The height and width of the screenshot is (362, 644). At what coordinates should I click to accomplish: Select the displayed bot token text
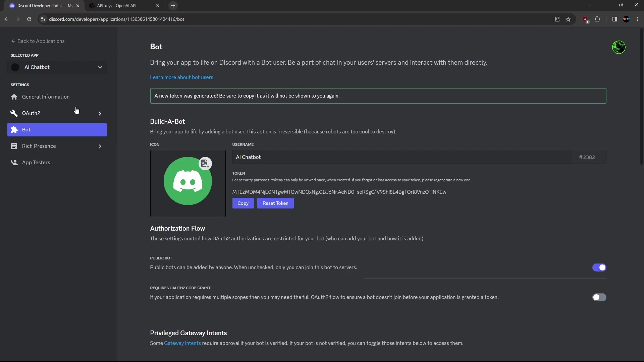tap(339, 192)
